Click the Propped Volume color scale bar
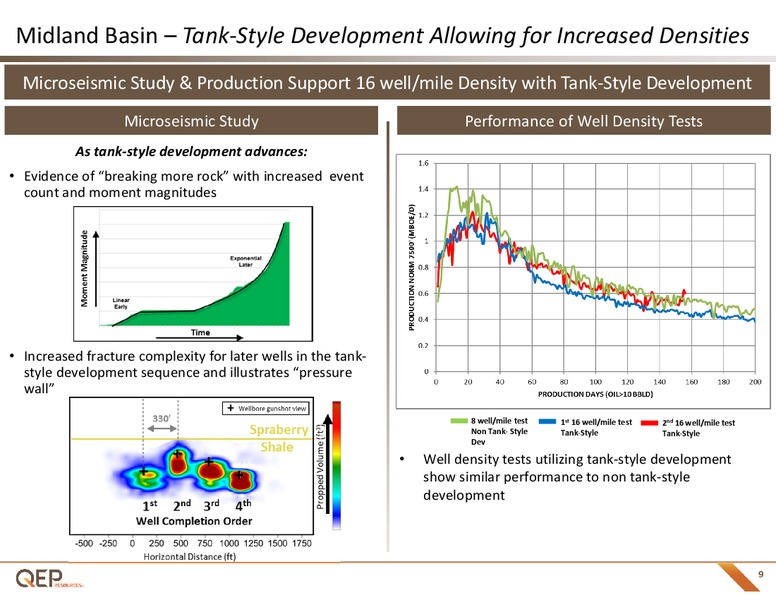The height and width of the screenshot is (600, 776). [337, 465]
